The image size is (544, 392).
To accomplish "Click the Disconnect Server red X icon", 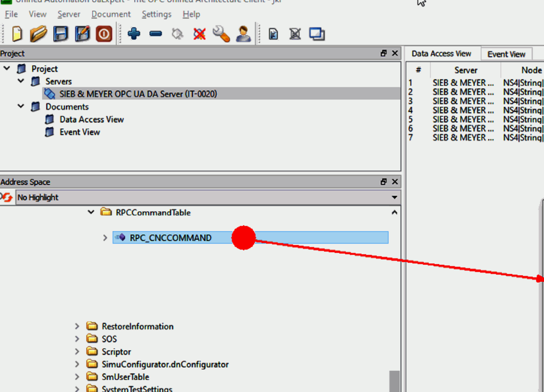I will pyautogui.click(x=199, y=34).
